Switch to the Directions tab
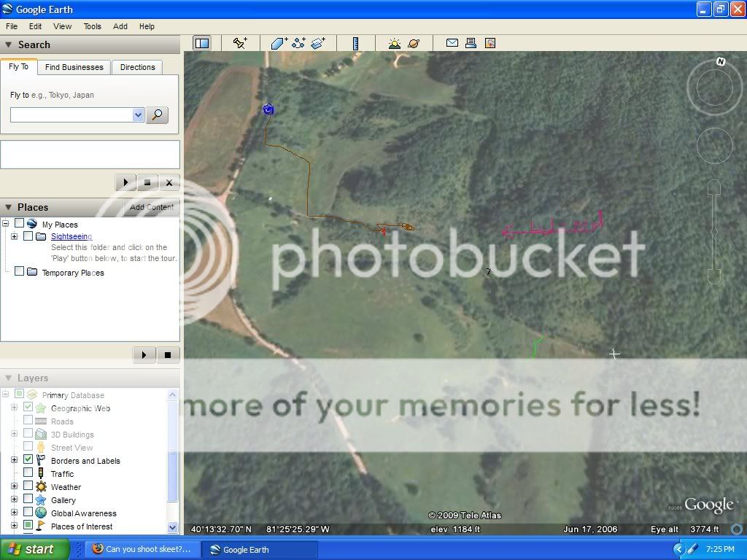The image size is (747, 560). pos(138,67)
